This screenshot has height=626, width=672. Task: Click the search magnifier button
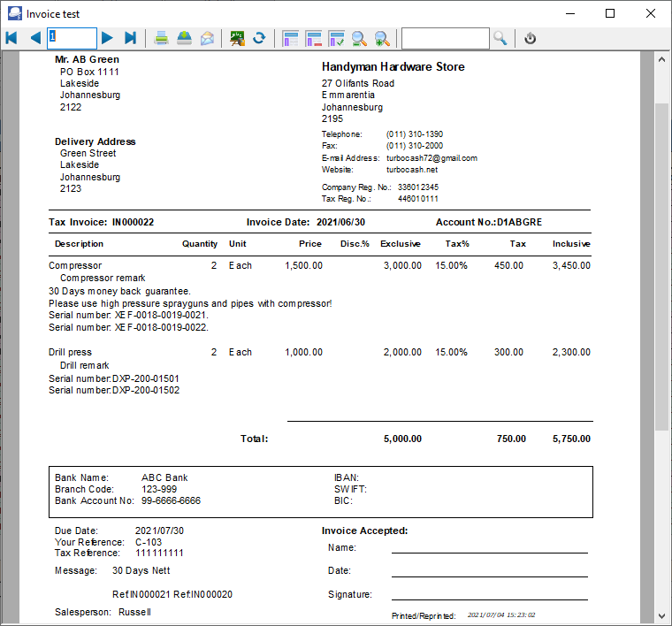(500, 38)
